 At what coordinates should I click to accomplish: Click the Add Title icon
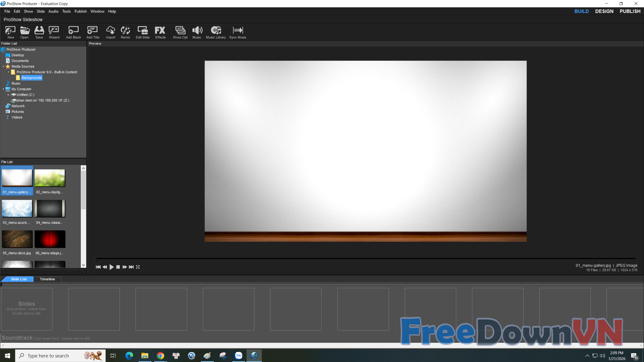tap(93, 32)
